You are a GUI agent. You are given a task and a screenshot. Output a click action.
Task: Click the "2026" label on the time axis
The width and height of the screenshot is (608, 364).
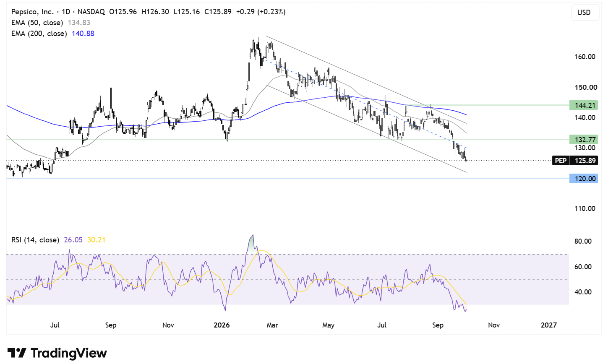222,325
